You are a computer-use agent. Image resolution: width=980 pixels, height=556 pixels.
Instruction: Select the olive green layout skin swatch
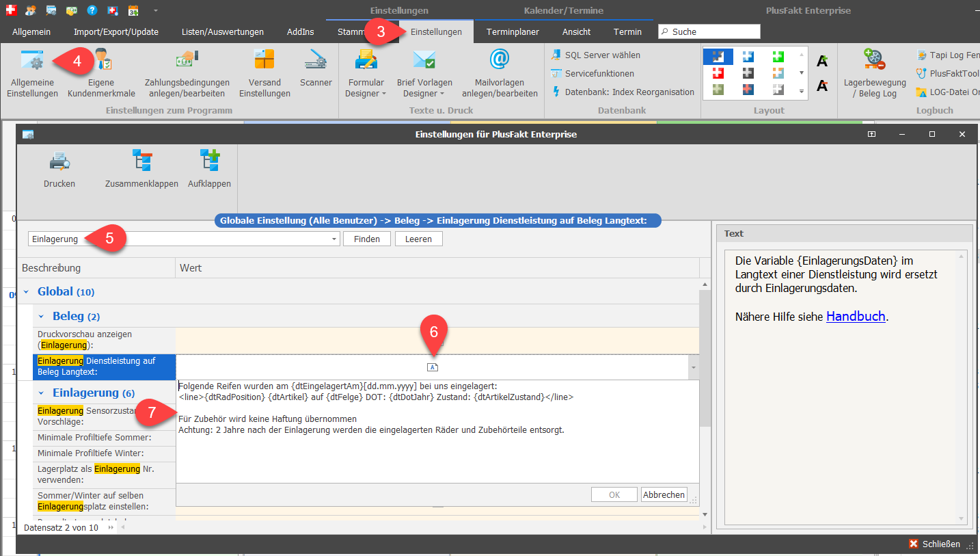[718, 90]
